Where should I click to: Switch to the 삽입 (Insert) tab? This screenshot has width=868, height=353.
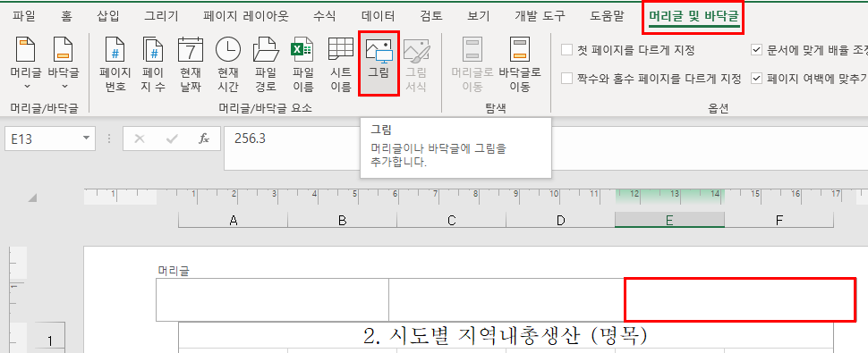pyautogui.click(x=108, y=16)
